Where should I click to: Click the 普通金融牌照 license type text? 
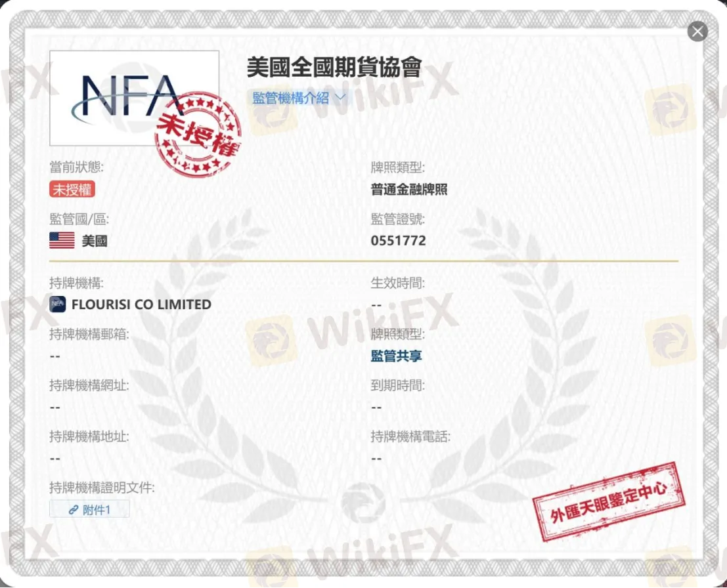pos(409,190)
